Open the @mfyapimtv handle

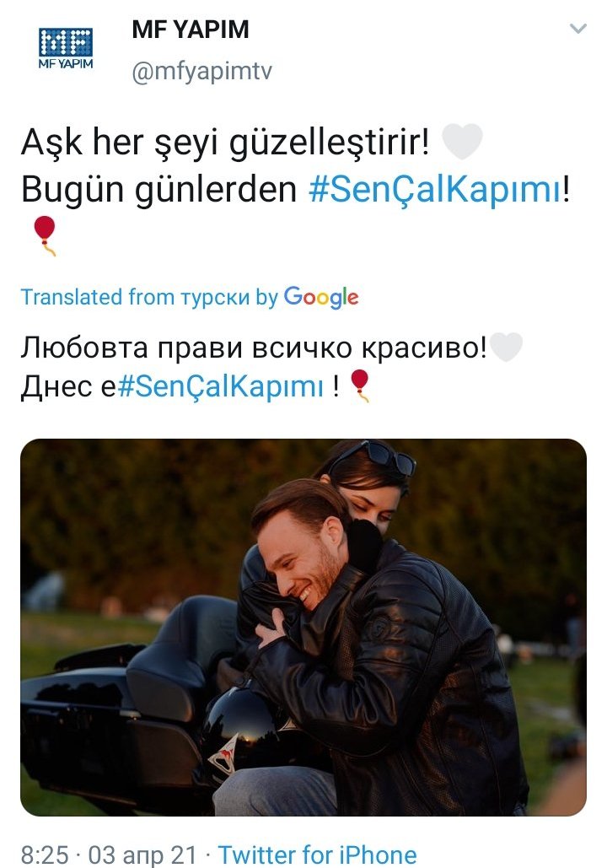(202, 72)
